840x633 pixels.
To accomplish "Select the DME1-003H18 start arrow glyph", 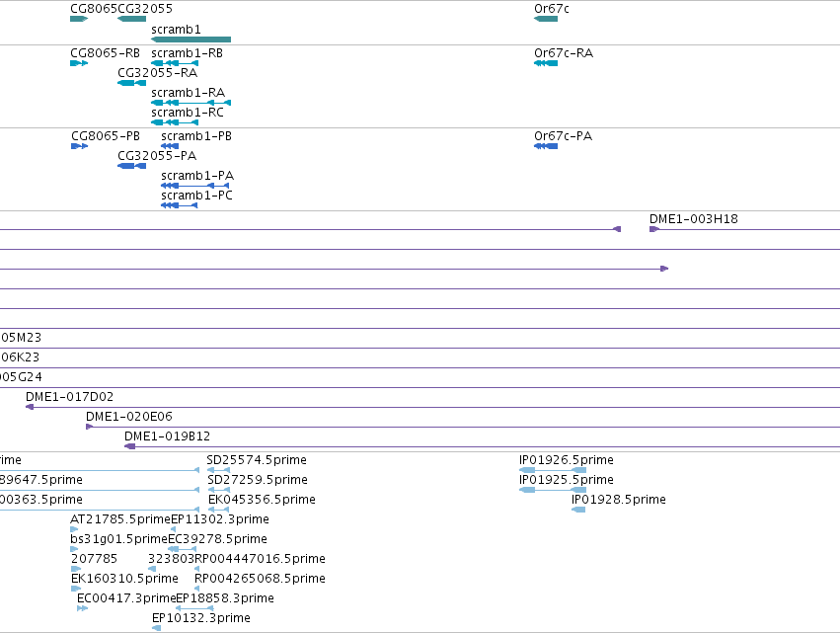I will (654, 229).
